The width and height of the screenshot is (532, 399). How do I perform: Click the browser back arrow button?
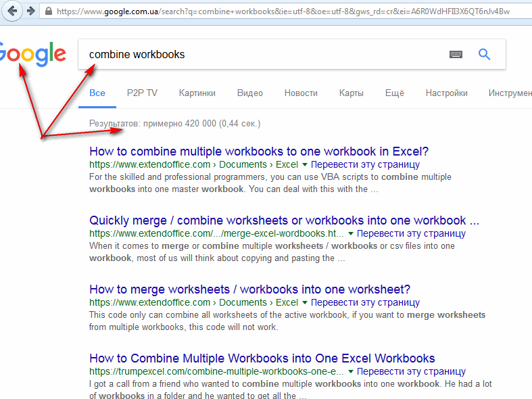(x=12, y=11)
